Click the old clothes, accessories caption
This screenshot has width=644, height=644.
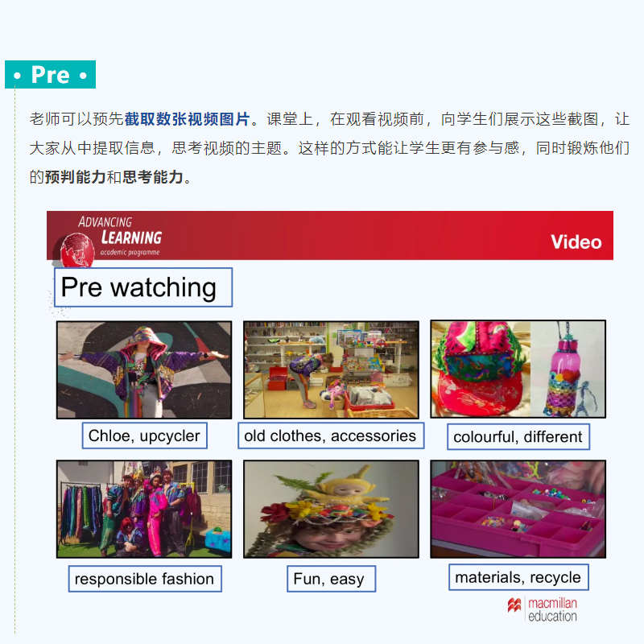(x=331, y=436)
